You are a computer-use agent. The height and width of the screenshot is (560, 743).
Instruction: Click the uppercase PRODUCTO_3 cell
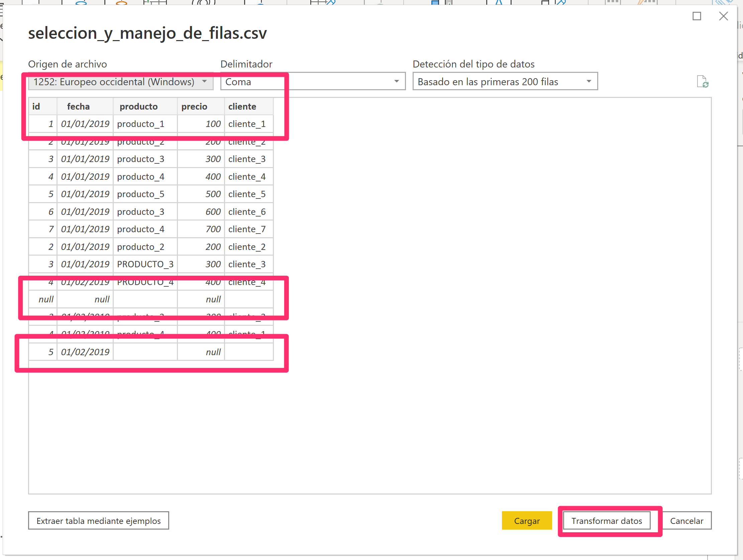coord(145,264)
